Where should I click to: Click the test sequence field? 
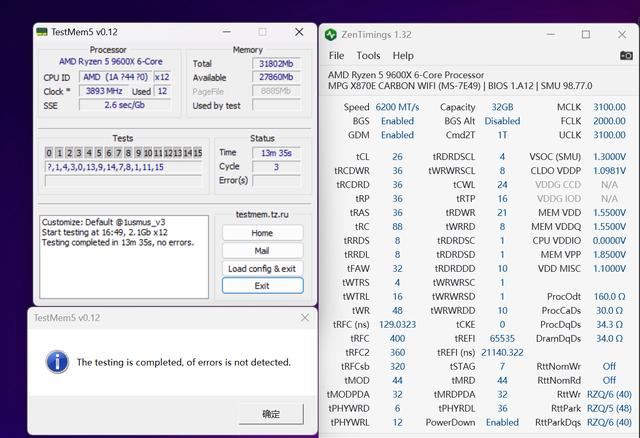123,167
